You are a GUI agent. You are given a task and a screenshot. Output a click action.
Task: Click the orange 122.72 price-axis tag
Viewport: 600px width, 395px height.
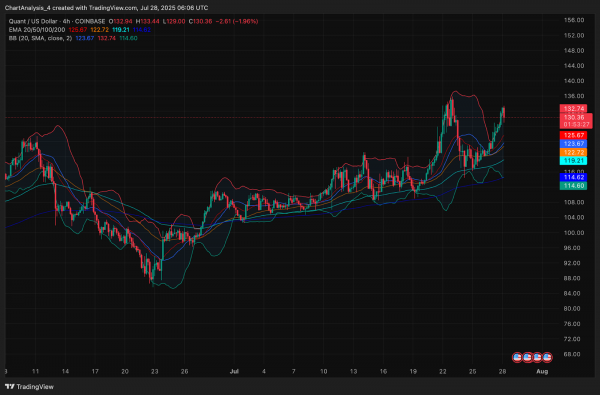tap(573, 152)
